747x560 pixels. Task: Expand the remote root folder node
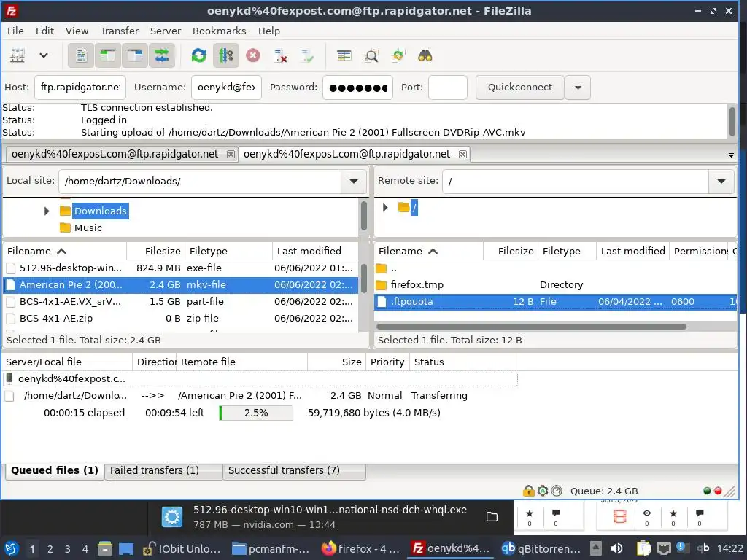[385, 208]
